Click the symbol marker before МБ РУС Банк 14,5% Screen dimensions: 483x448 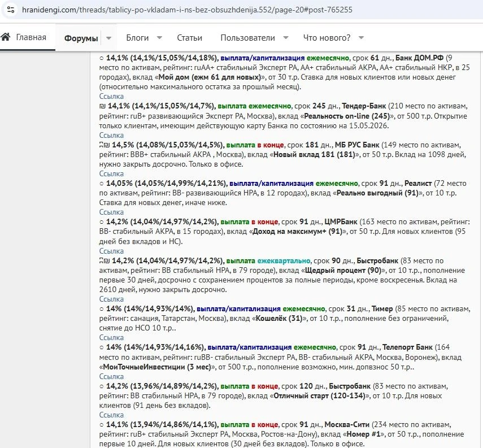click(105, 145)
